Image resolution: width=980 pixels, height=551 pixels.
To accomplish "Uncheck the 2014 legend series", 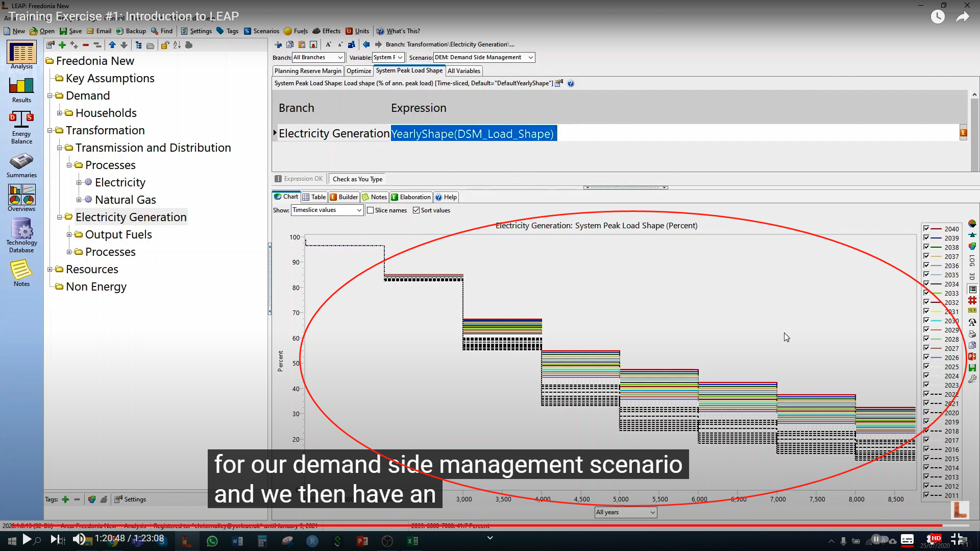I will (926, 468).
